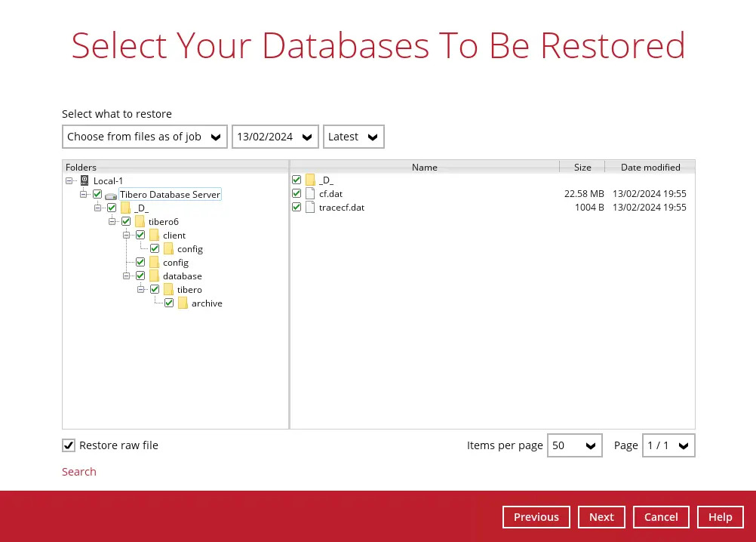Uncheck the cf.dat checkbox
Screen dimensions: 756x542
(x=297, y=193)
